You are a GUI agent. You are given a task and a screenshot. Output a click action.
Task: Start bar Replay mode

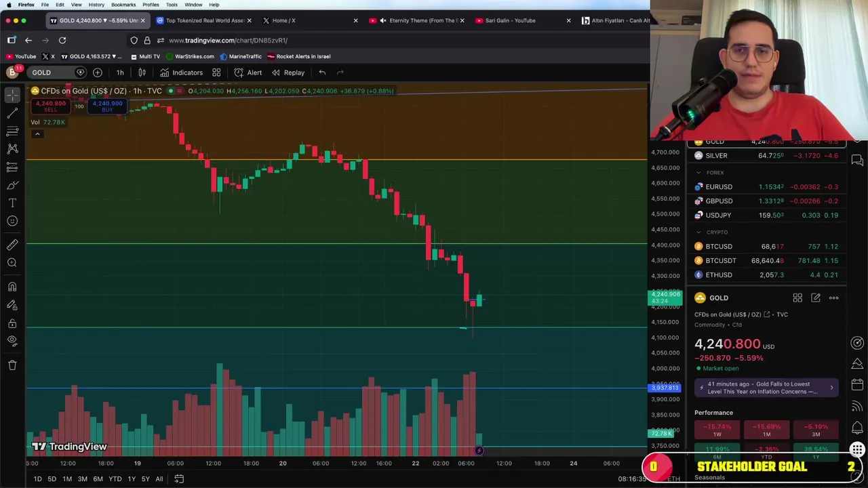[288, 73]
